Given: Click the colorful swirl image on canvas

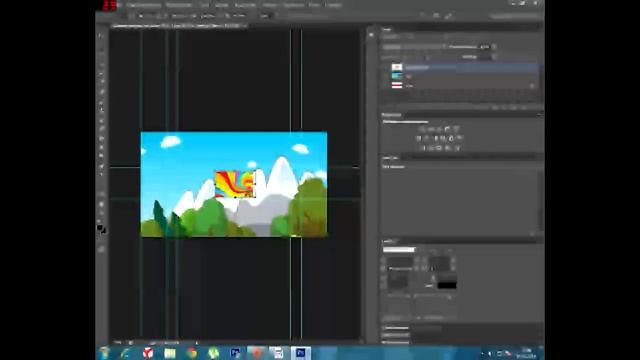Looking at the screenshot, I should 236,184.
